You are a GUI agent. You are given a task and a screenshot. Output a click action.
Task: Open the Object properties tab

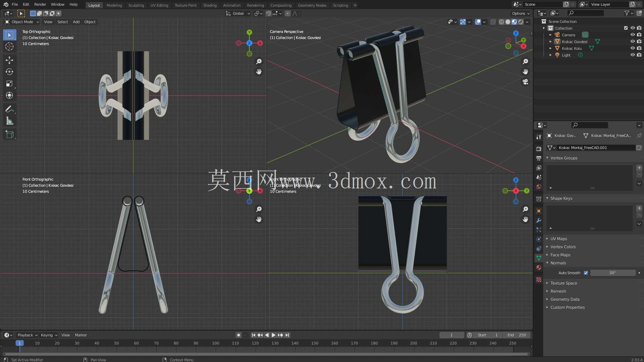pos(539,211)
